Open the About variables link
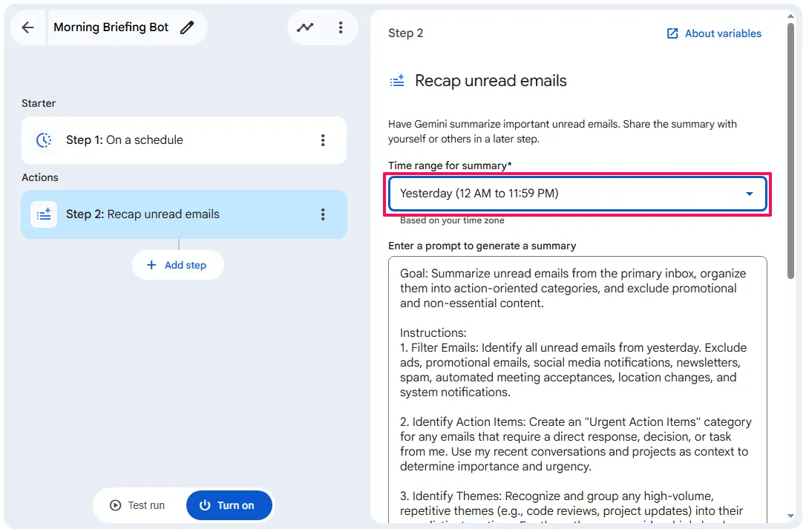This screenshot has height=532, width=806. pos(723,33)
